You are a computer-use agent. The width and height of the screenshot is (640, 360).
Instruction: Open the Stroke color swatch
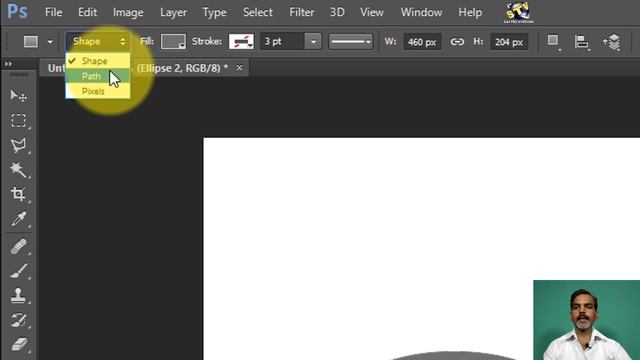pos(241,41)
